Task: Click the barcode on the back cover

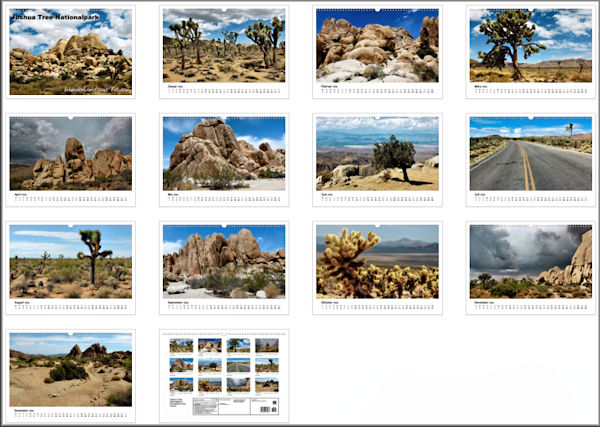Action: [267, 408]
